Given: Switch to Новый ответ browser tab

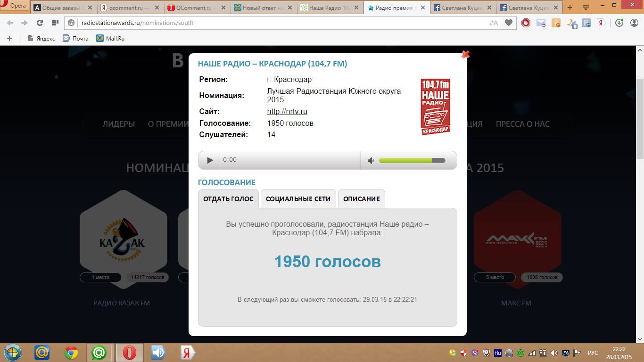Looking at the screenshot, I should click(264, 8).
